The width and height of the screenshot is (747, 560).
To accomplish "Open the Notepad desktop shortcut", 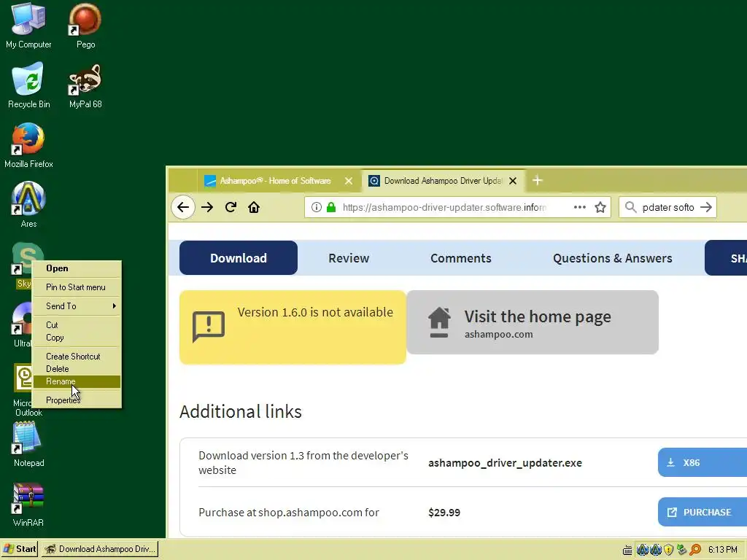I will pos(28,444).
